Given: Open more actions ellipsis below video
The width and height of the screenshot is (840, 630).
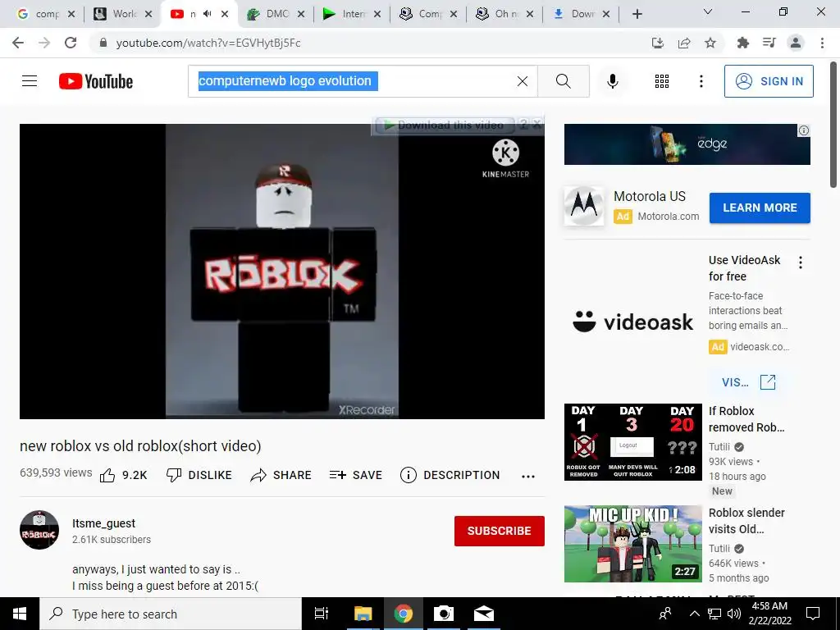Looking at the screenshot, I should (528, 477).
